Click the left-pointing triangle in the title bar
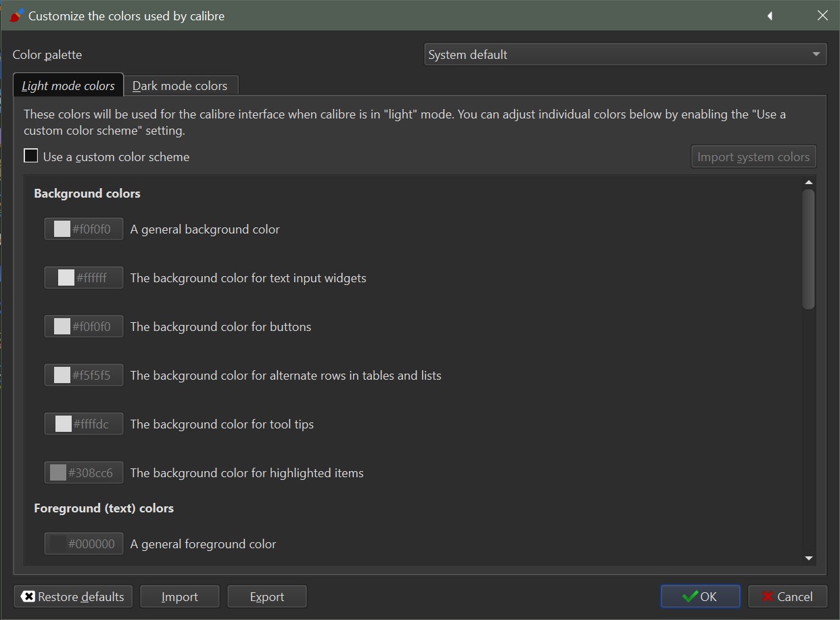840x620 pixels. pos(770,16)
